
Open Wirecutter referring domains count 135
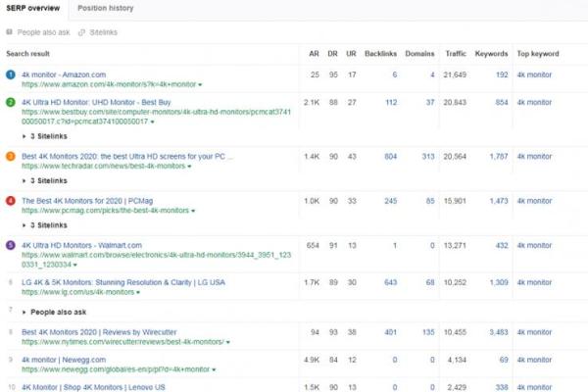pos(428,332)
